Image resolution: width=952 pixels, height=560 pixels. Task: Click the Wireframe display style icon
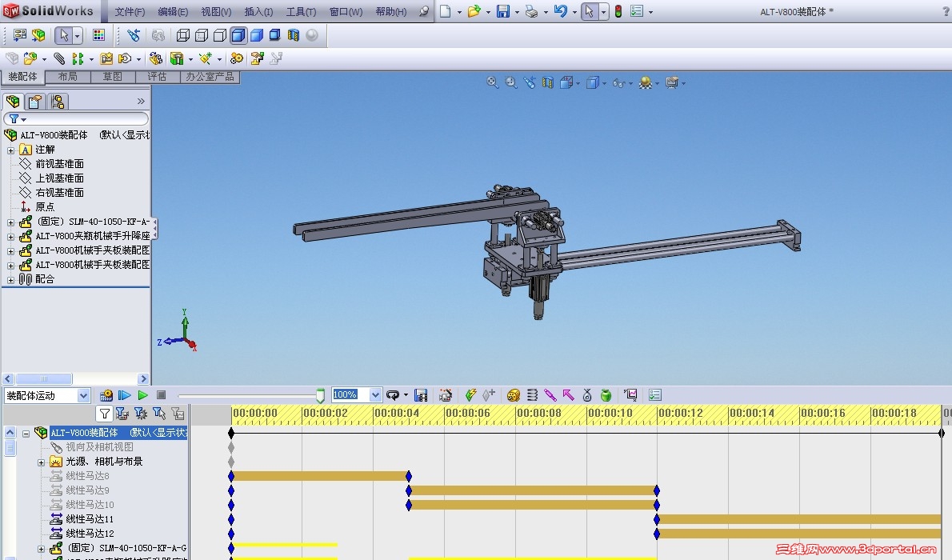[183, 35]
